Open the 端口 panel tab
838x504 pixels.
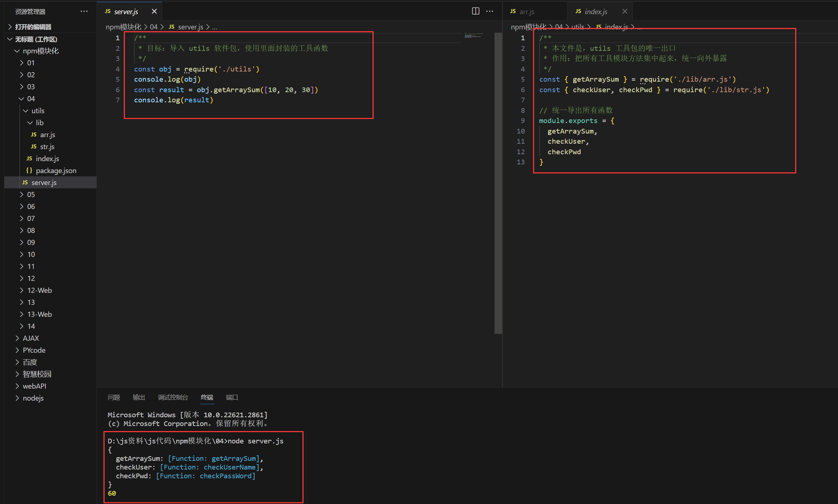coord(232,397)
